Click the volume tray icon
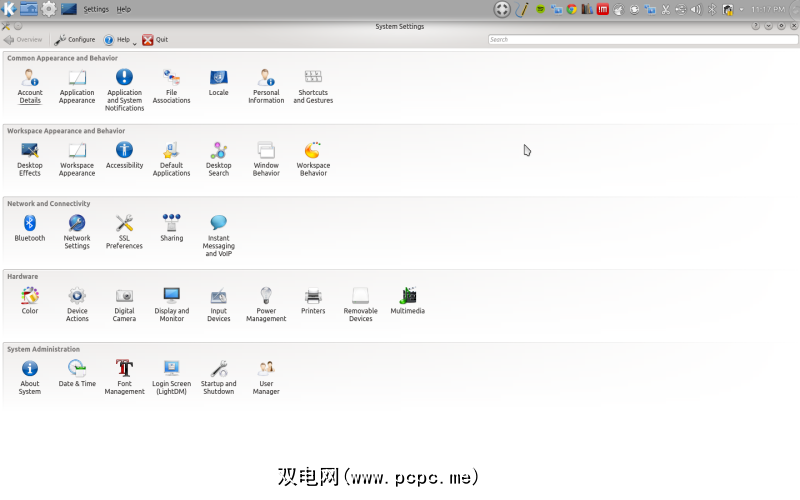The width and height of the screenshot is (800, 500). (x=696, y=9)
